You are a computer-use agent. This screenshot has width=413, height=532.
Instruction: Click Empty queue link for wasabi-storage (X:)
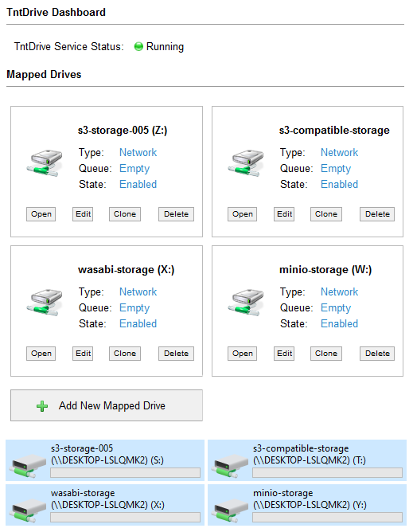134,308
